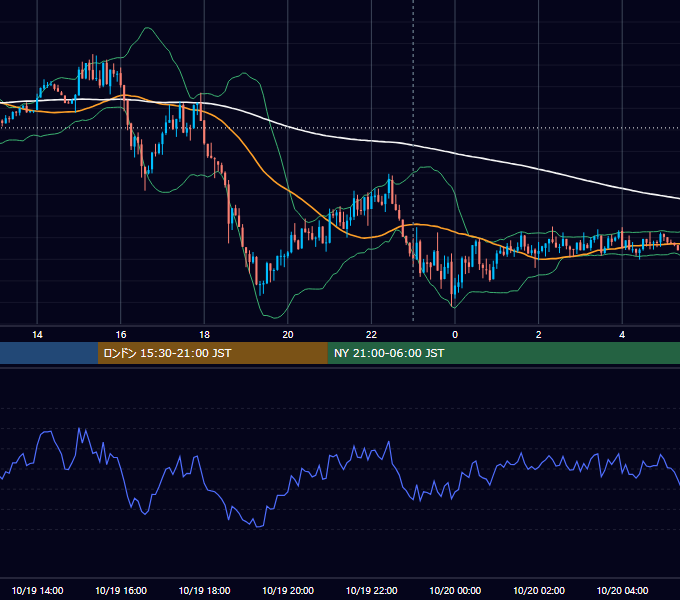Click the 10/19 16:00 time label
The height and width of the screenshot is (600, 680).
[x=121, y=590]
